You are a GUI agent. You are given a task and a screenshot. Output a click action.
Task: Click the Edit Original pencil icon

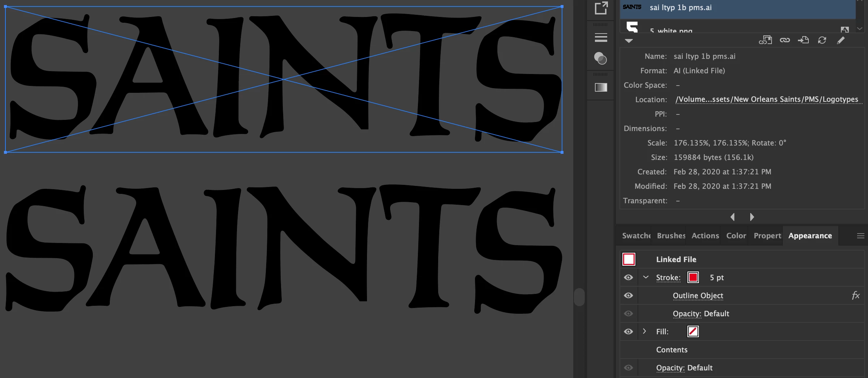click(841, 40)
